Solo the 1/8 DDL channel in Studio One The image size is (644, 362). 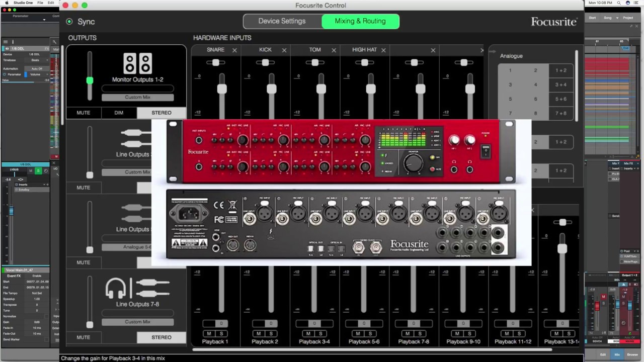coord(38,171)
